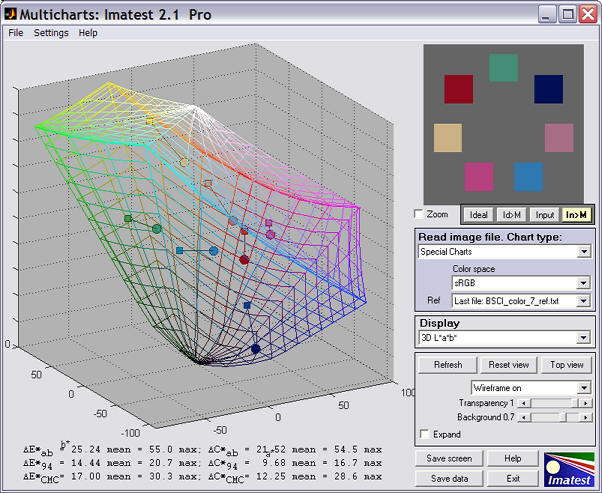Click the Transparency slider right arrow
This screenshot has height=493, width=602.
(x=585, y=403)
